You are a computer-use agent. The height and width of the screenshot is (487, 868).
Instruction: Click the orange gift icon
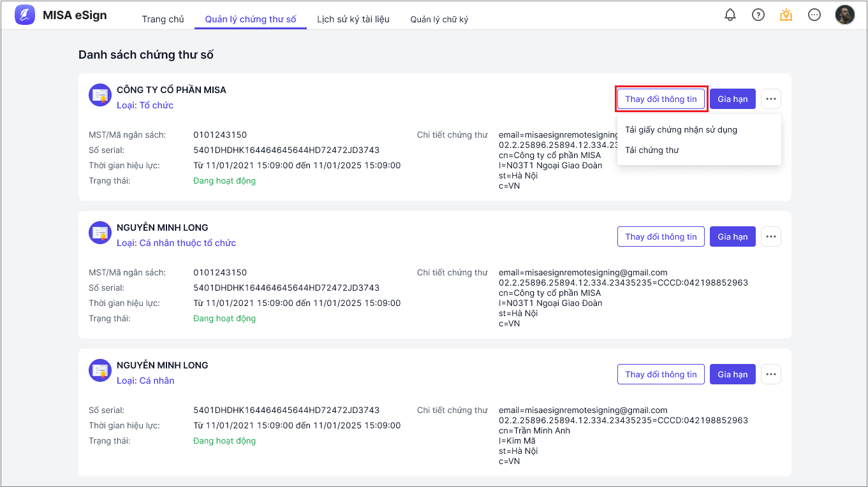[x=786, y=15]
